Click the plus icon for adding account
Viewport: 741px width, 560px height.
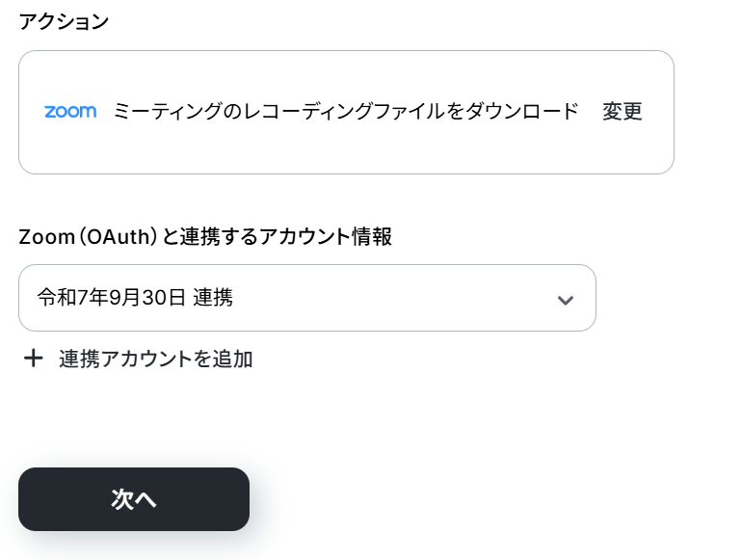pyautogui.click(x=33, y=359)
